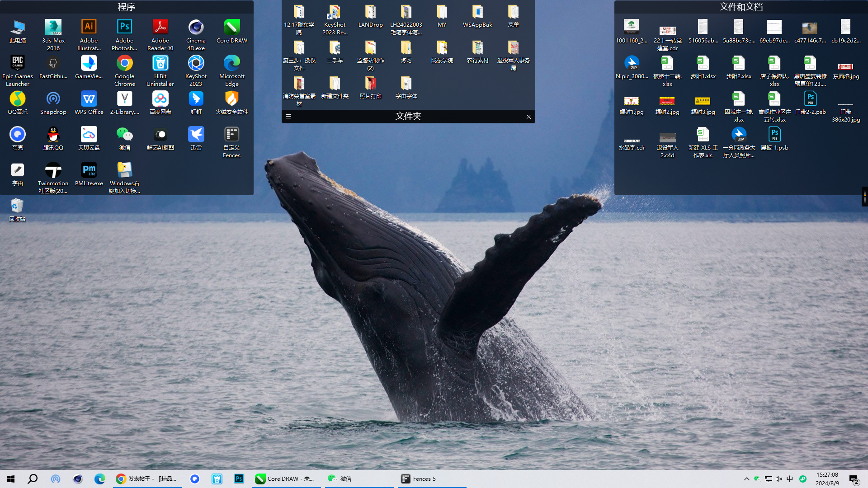Open 自定义 Fences icon
This screenshot has height=488, width=868.
pos(232,142)
